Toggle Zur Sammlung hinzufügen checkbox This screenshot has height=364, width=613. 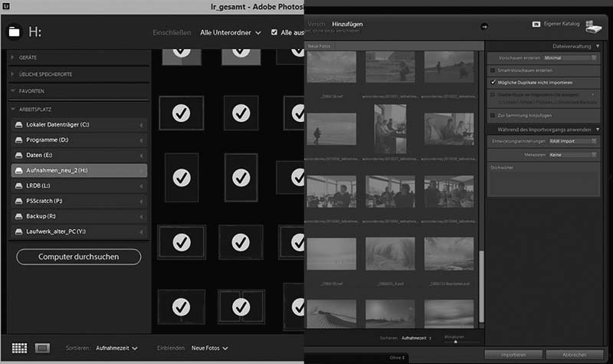(x=493, y=114)
